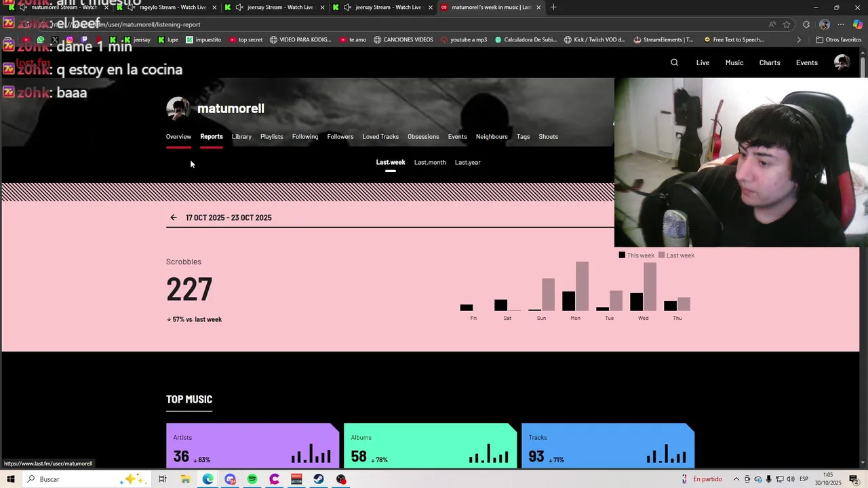Open Events in the top navigation
Viewport: 868px width, 488px height.
(x=807, y=62)
